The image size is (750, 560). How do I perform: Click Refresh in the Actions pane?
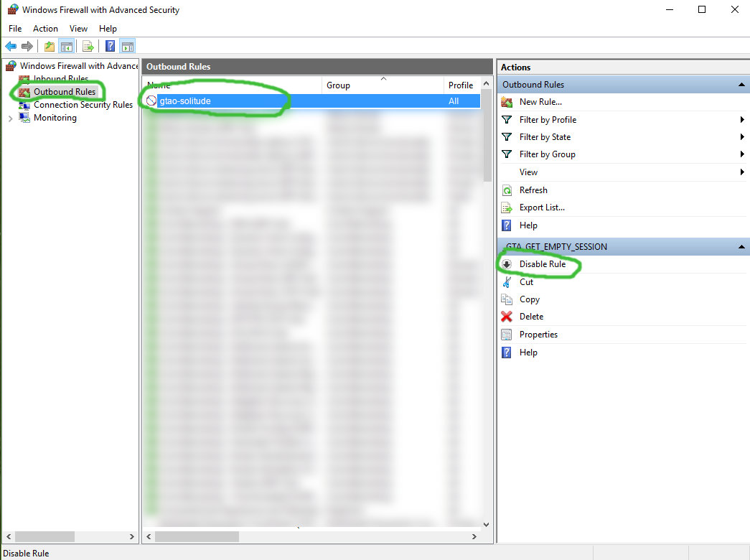coord(533,190)
